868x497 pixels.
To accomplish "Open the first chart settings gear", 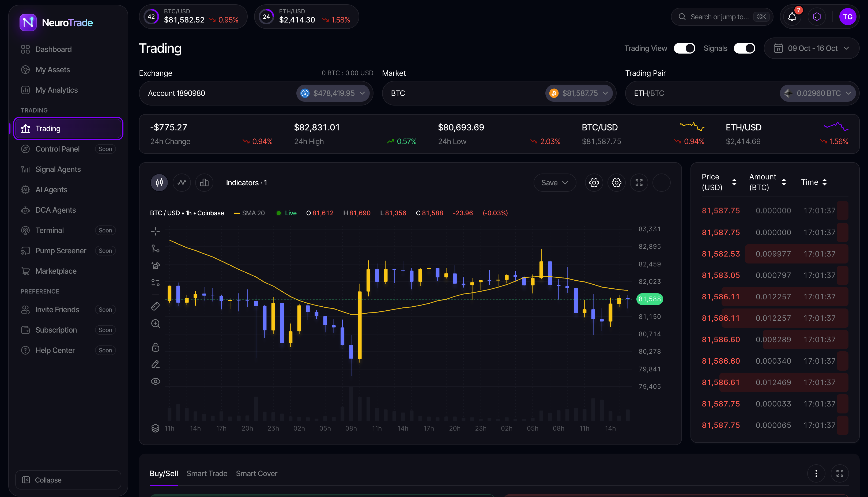I will point(594,183).
